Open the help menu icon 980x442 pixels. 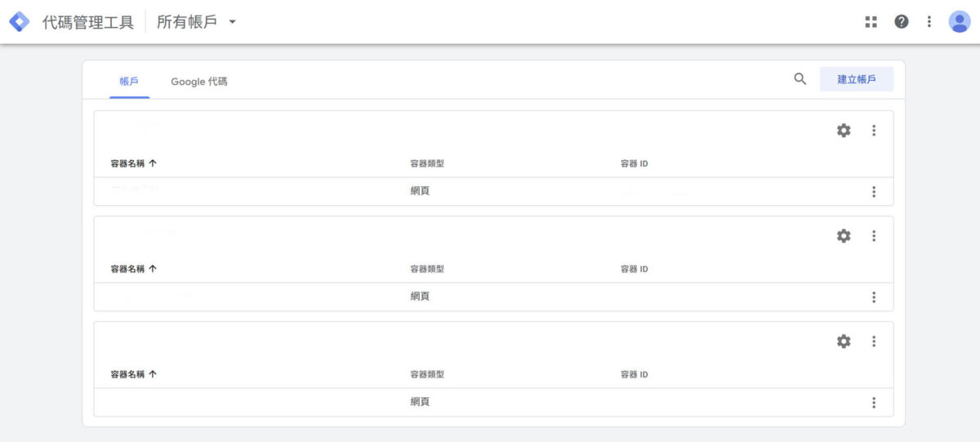click(902, 22)
